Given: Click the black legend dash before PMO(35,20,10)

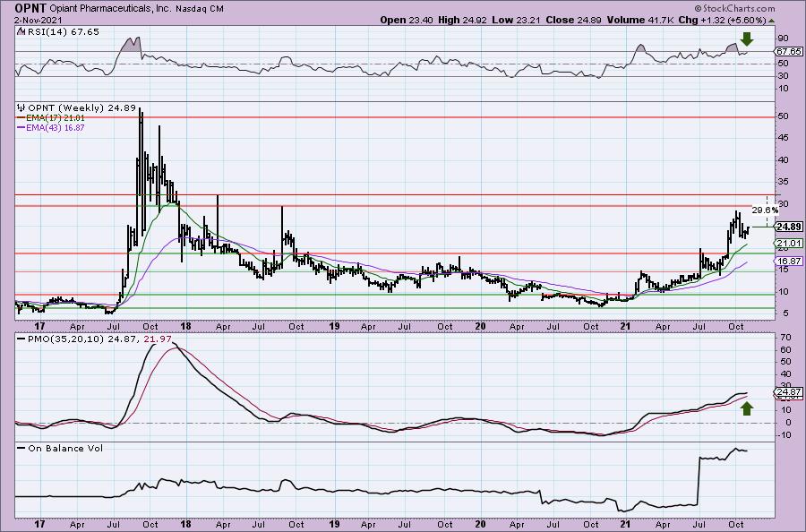Looking at the screenshot, I should point(21,339).
